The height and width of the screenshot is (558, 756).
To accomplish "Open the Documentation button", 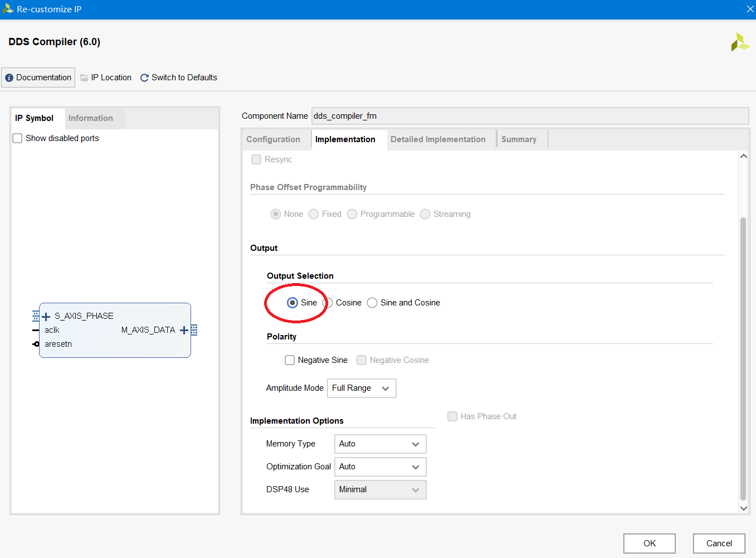I will pyautogui.click(x=38, y=77).
